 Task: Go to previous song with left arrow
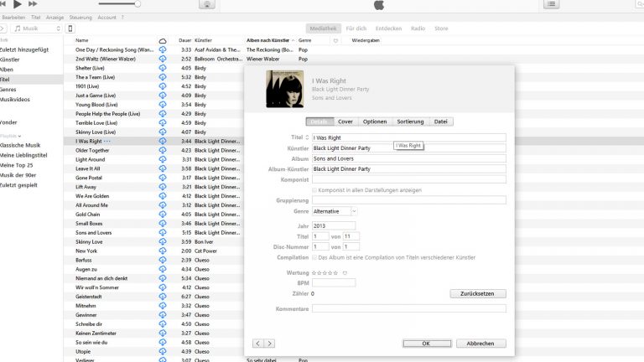coord(259,343)
